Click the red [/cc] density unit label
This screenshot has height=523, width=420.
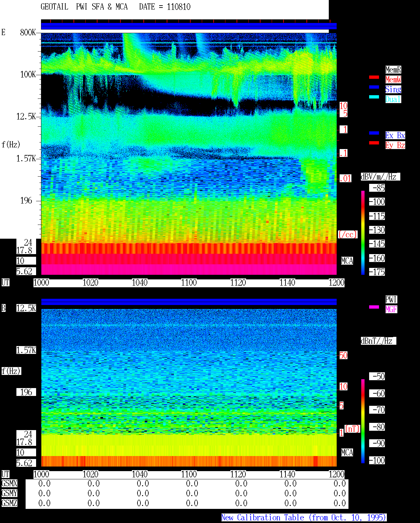(347, 234)
